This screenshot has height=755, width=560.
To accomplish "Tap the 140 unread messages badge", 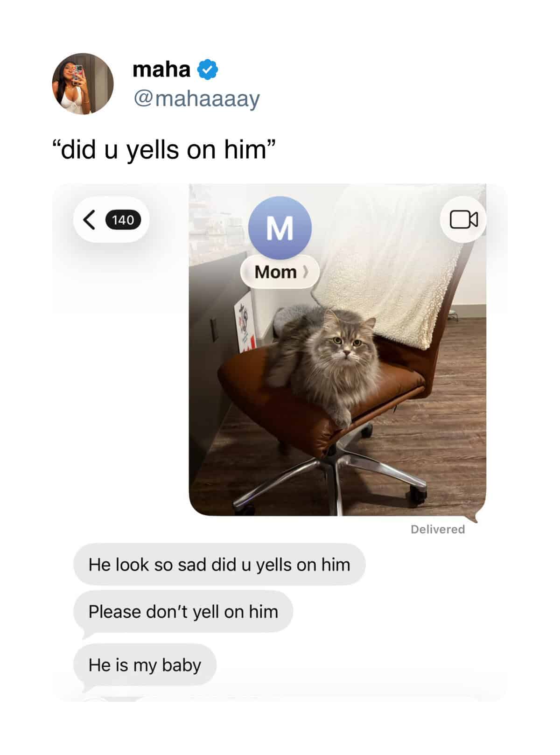I will 123,220.
